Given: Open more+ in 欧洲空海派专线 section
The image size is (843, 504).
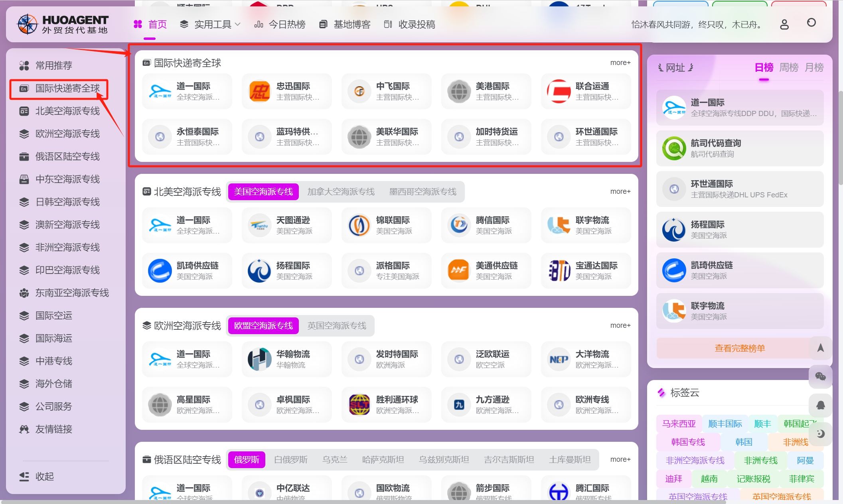Looking at the screenshot, I should [620, 325].
